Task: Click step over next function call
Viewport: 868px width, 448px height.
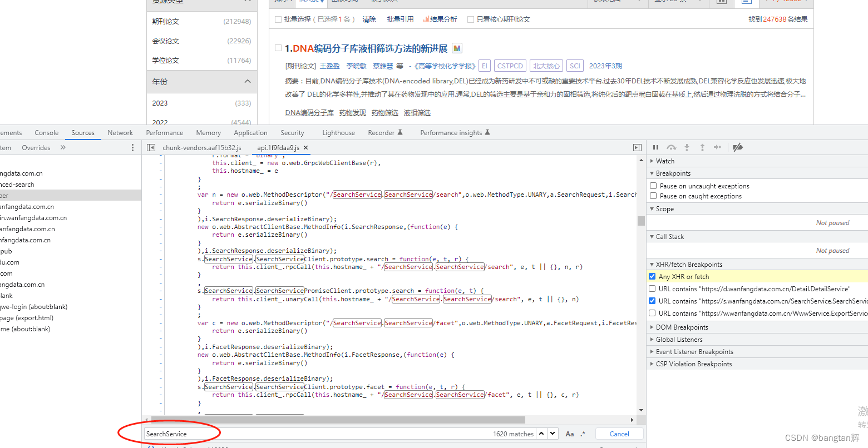Action: (x=672, y=147)
